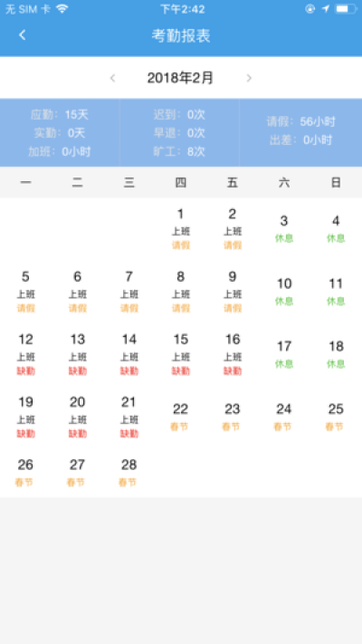This screenshot has height=644, width=362.
Task: Select February 3 rest day
Action: coord(284,229)
